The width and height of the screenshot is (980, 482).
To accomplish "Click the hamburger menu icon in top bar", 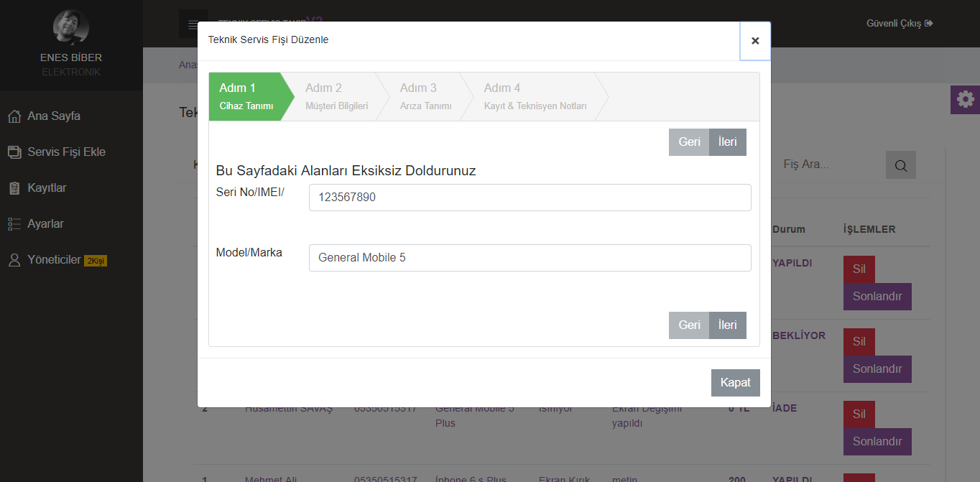I will click(x=193, y=24).
